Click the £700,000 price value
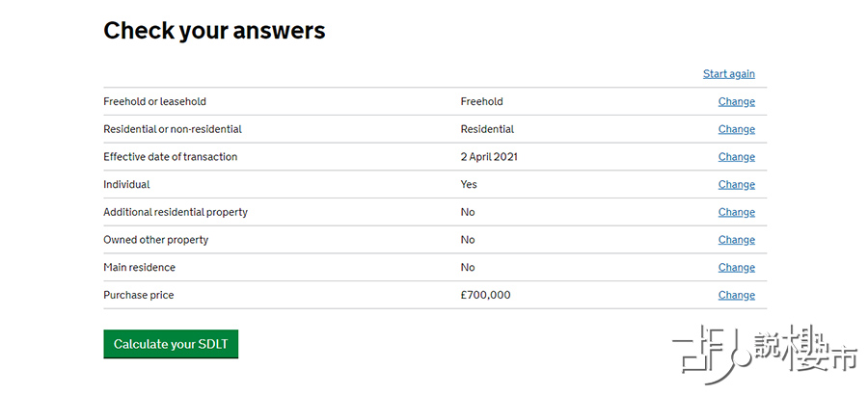Screen dimensions: 868x396 pyautogui.click(x=485, y=295)
